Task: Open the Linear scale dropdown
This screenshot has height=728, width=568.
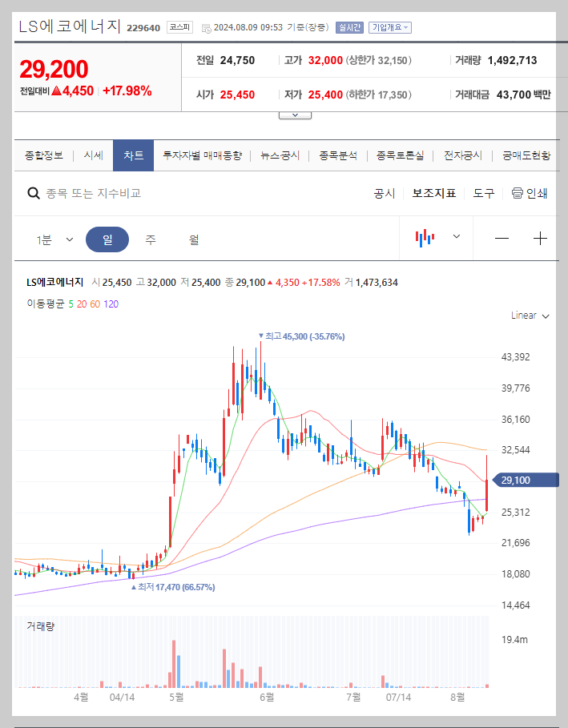Action: [530, 316]
